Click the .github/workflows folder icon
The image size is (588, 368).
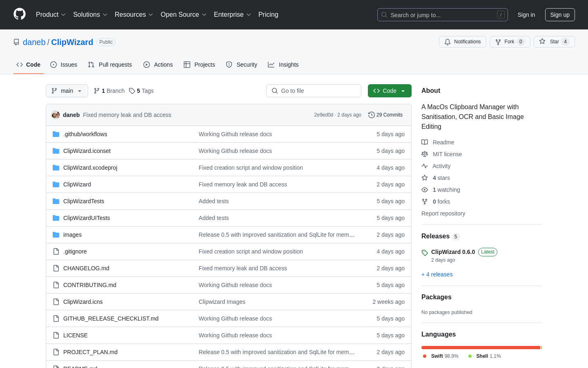[x=56, y=134]
